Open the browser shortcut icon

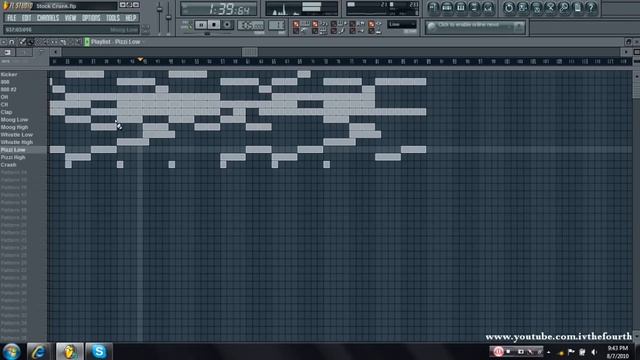tap(474, 7)
